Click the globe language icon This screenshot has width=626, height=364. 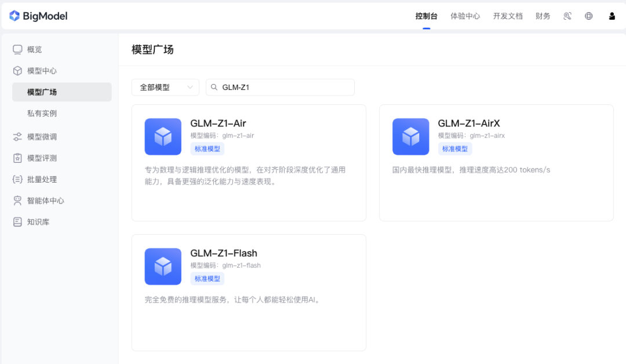click(x=588, y=16)
